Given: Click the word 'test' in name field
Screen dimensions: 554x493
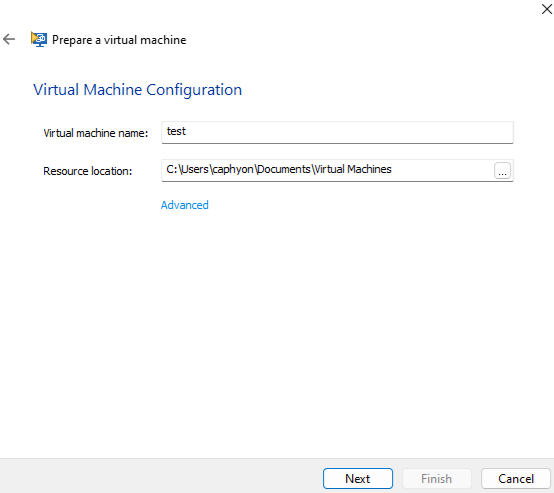Looking at the screenshot, I should pyautogui.click(x=176, y=131).
